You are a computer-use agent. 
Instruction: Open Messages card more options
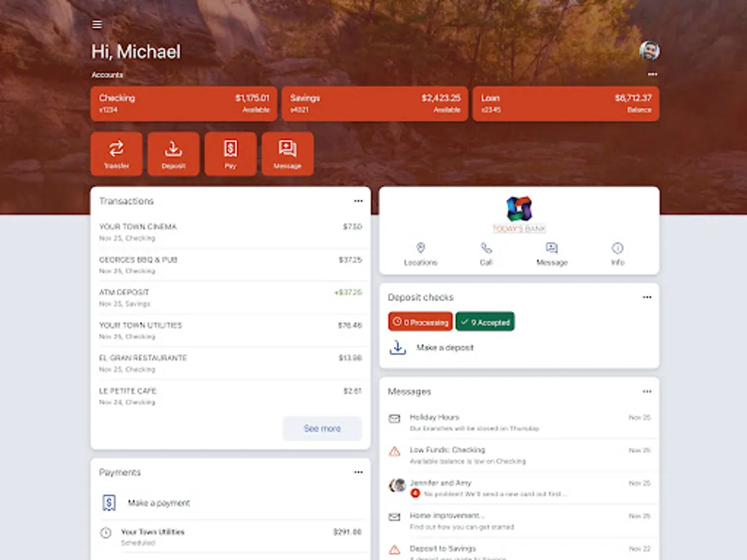point(647,391)
